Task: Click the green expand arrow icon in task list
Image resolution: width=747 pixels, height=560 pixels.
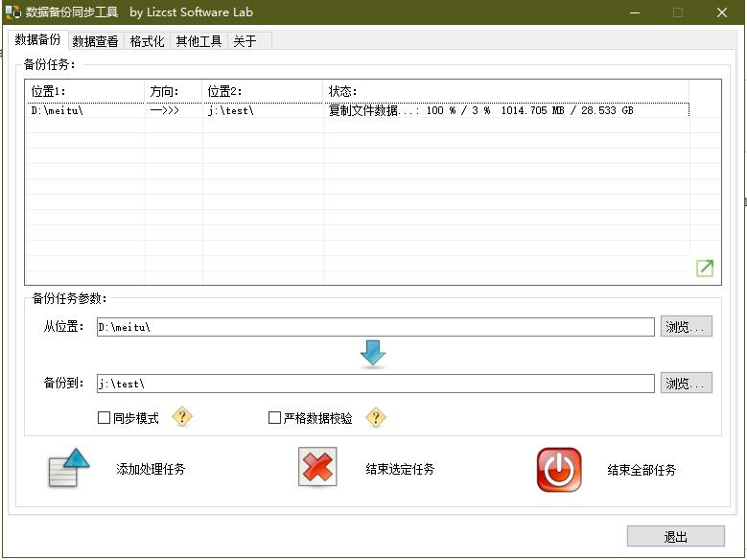Action: click(x=705, y=268)
